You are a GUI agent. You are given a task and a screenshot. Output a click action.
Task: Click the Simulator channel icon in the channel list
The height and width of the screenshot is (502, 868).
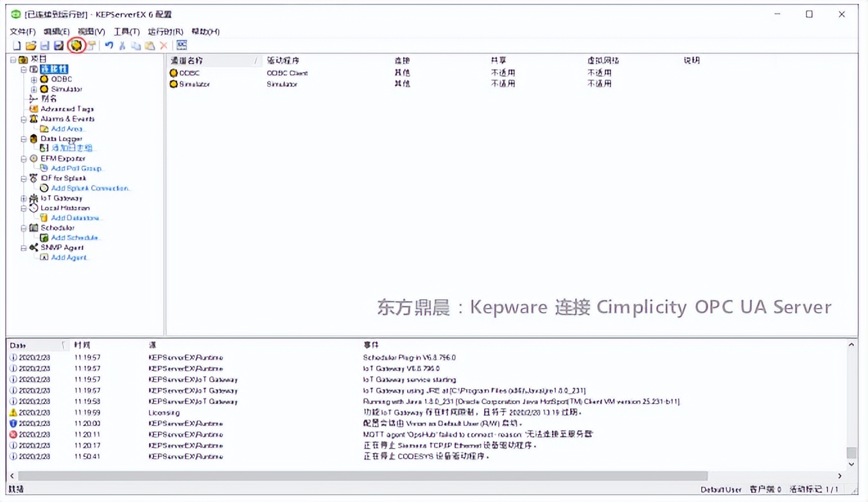tap(173, 84)
